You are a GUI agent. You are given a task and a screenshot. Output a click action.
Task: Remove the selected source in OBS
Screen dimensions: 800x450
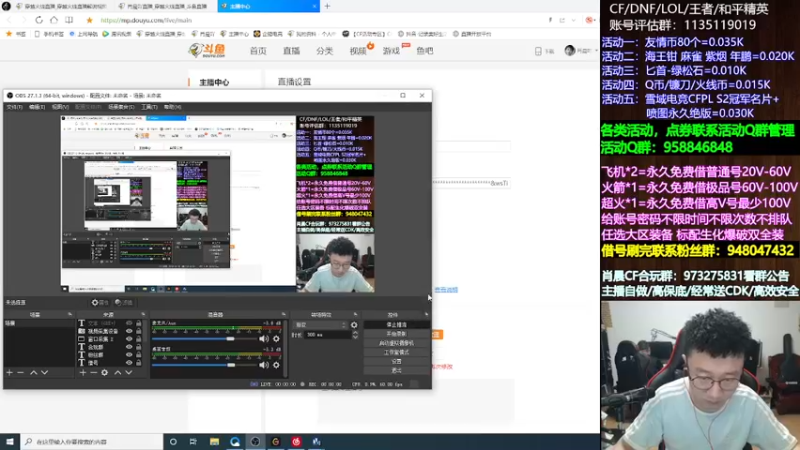(x=93, y=372)
